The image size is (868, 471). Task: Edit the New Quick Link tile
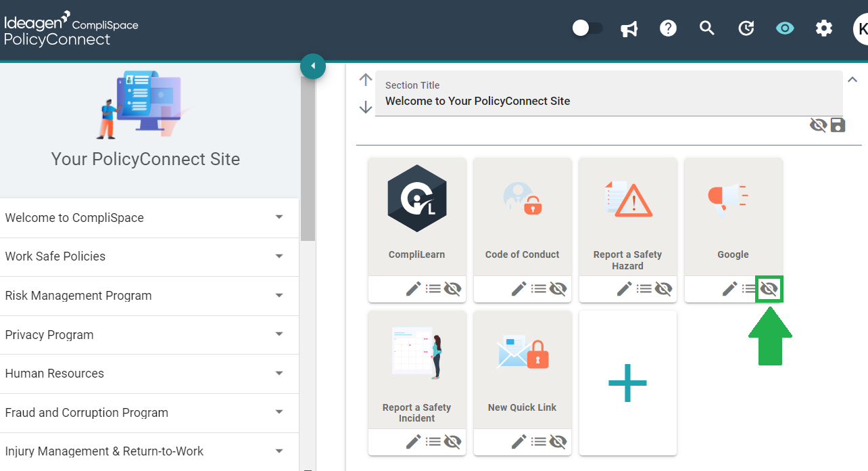pyautogui.click(x=519, y=442)
